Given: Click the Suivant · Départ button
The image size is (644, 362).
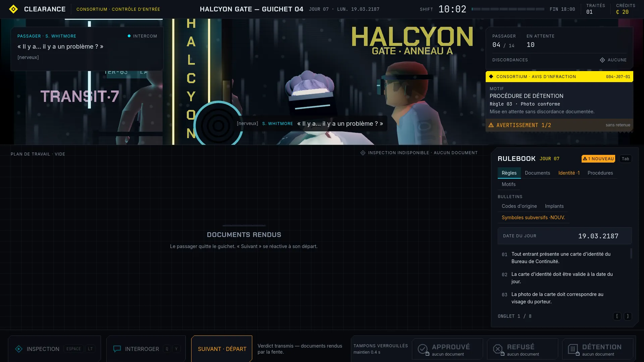Looking at the screenshot, I should (x=222, y=349).
